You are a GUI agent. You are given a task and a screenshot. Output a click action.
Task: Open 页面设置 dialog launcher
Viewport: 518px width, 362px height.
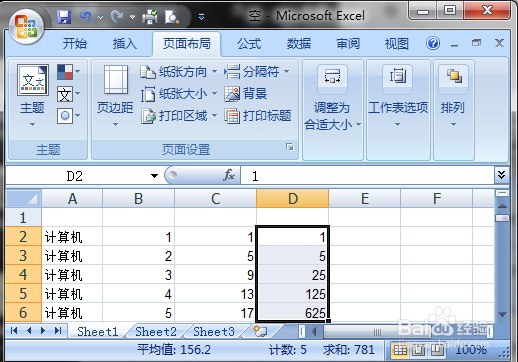point(290,147)
